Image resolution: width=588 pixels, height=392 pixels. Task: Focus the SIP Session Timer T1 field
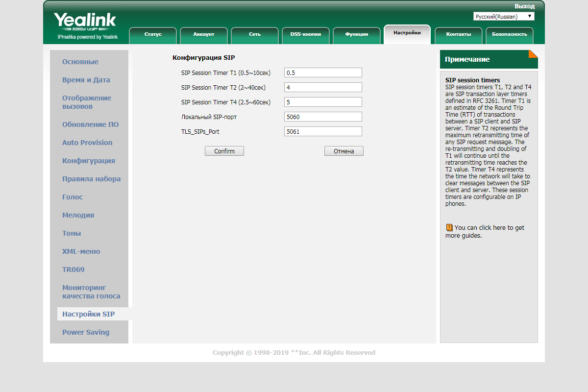click(x=323, y=73)
